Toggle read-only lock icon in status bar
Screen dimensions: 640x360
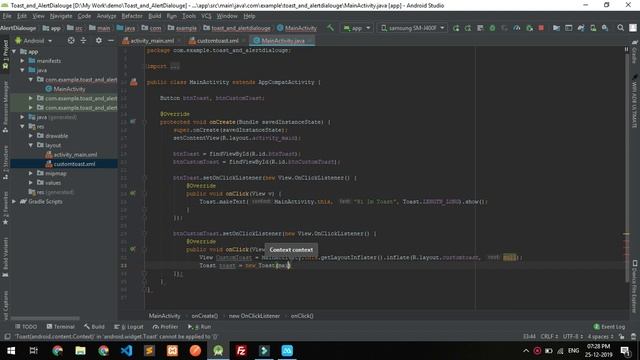tap(622, 337)
